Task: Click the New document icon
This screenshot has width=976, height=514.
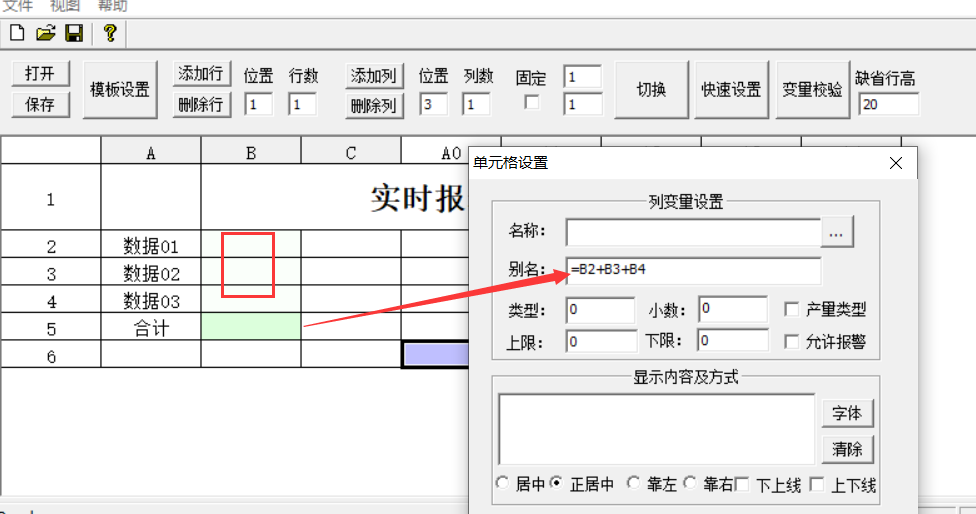Action: 17,34
